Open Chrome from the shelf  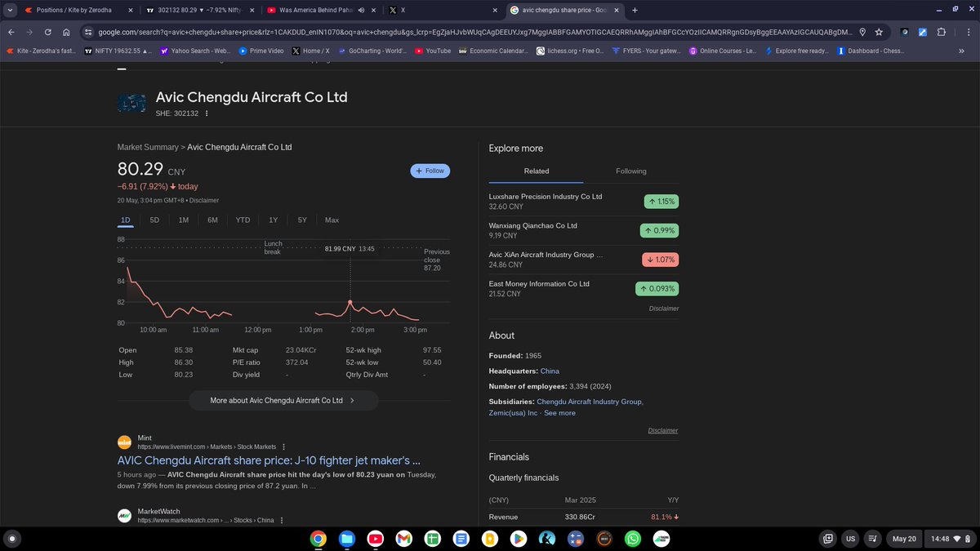click(318, 539)
